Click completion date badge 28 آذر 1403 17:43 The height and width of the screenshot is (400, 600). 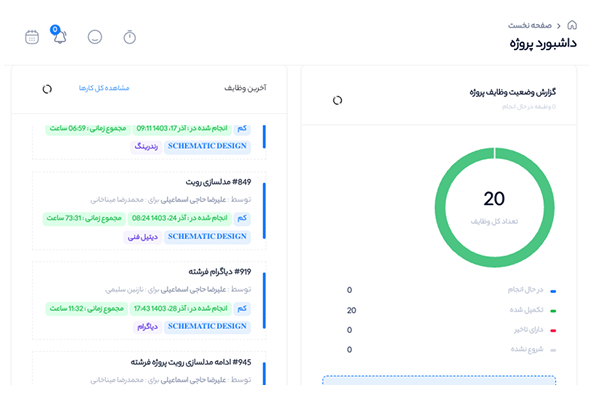181,309
